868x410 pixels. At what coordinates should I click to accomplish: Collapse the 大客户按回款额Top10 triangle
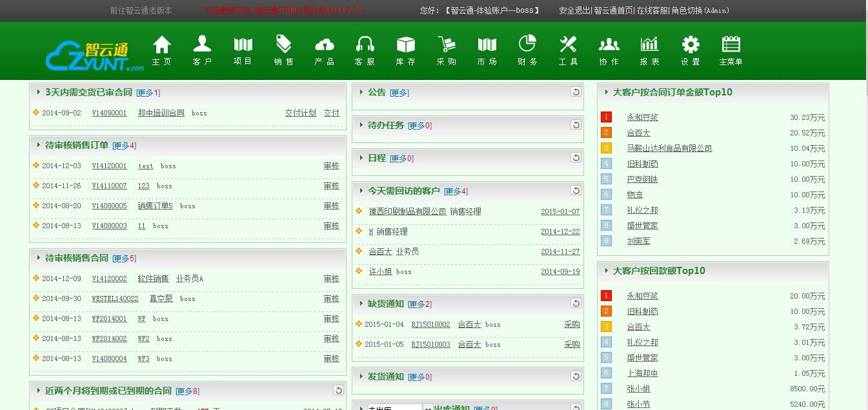pos(607,271)
